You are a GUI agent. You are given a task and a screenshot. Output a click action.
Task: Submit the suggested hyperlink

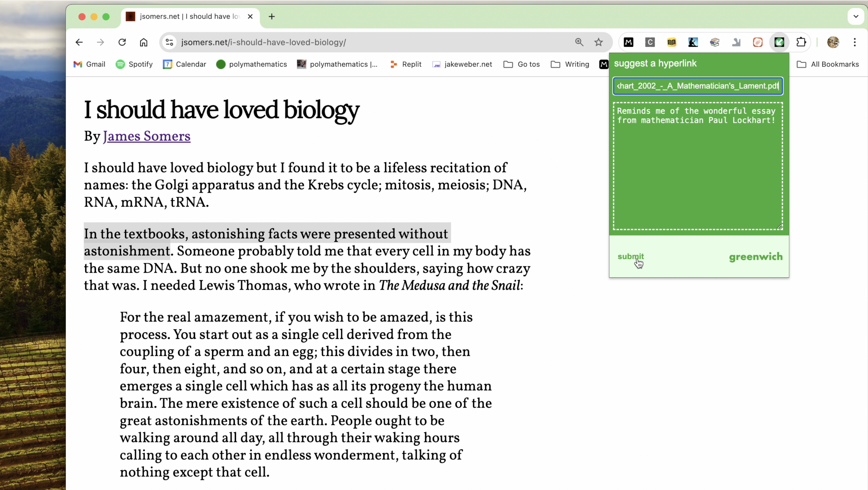coord(630,257)
